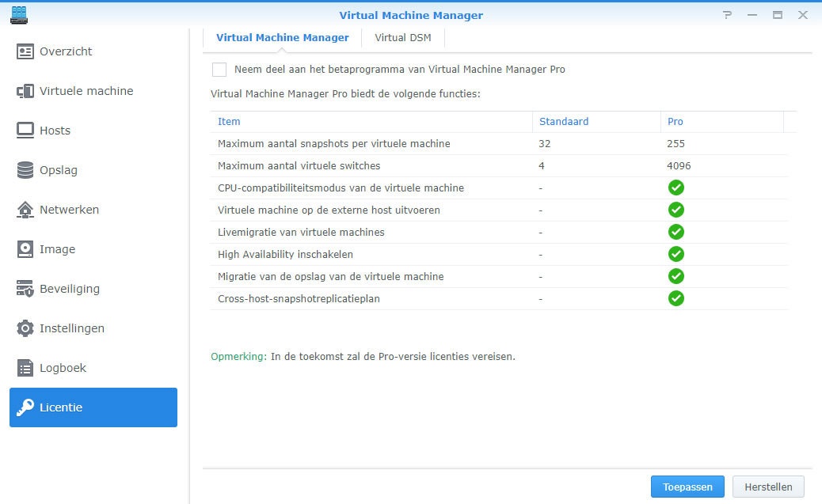Image resolution: width=822 pixels, height=504 pixels.
Task: Click the Toepassen button
Action: click(687, 487)
